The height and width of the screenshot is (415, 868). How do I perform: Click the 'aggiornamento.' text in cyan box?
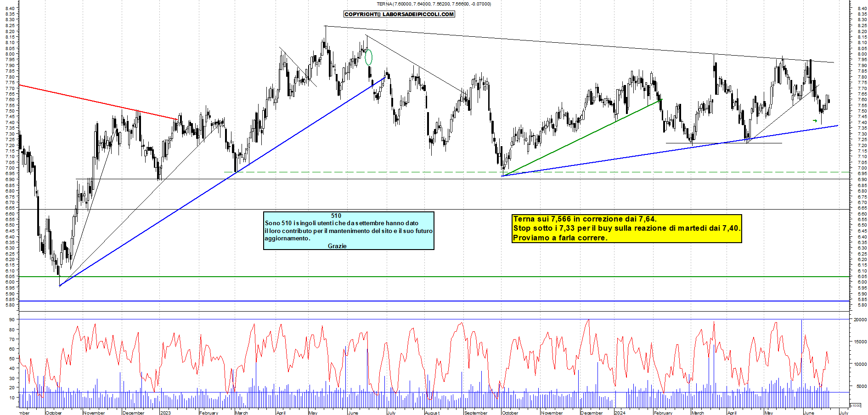[x=287, y=238]
